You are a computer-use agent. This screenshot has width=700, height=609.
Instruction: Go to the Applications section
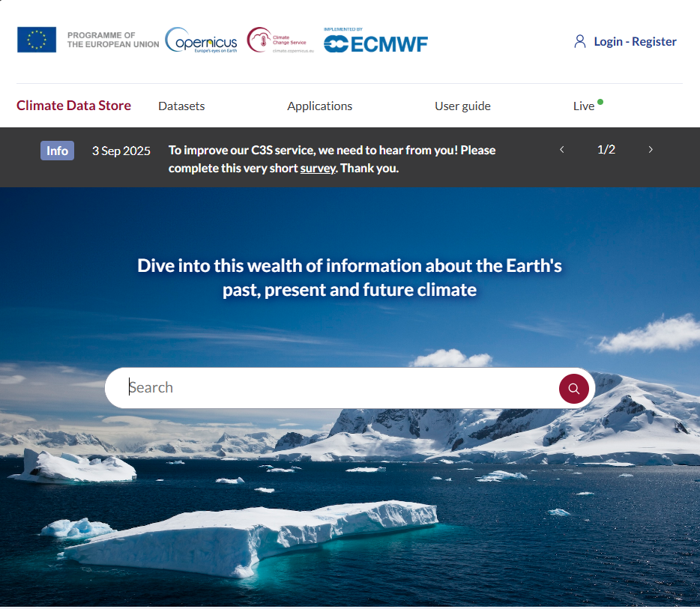pyautogui.click(x=319, y=106)
